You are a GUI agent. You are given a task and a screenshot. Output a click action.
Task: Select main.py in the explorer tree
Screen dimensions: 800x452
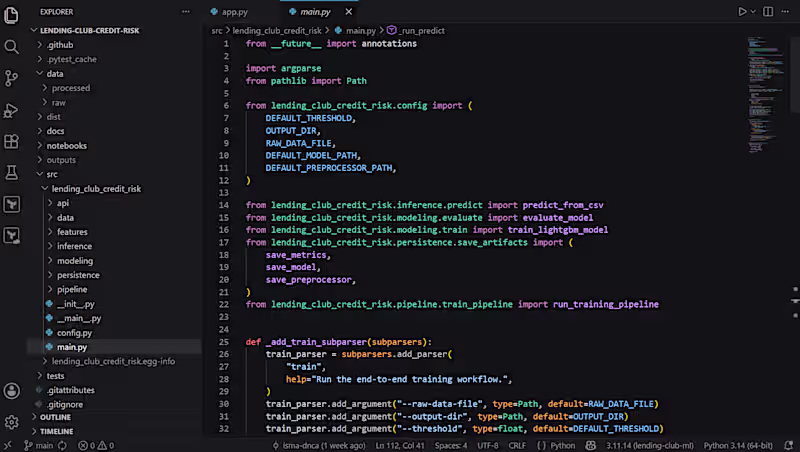point(72,347)
